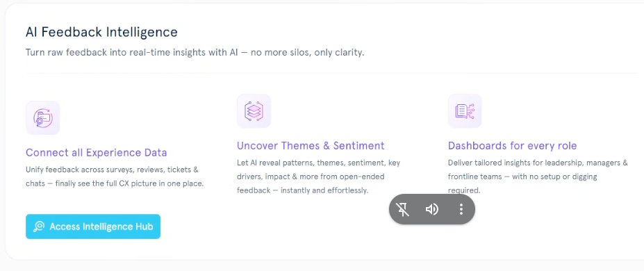Toggle the pin icon in floating overlay
The height and width of the screenshot is (271, 644).
tap(403, 209)
